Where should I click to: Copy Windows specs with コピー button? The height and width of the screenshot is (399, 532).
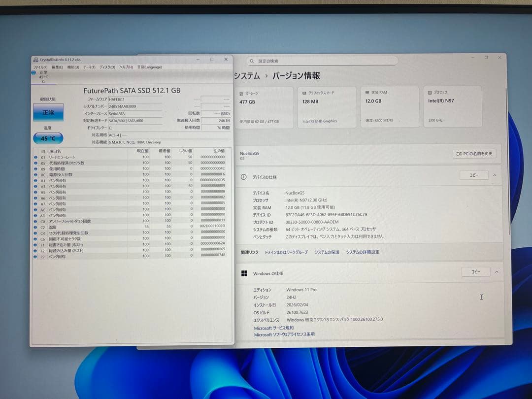(476, 272)
